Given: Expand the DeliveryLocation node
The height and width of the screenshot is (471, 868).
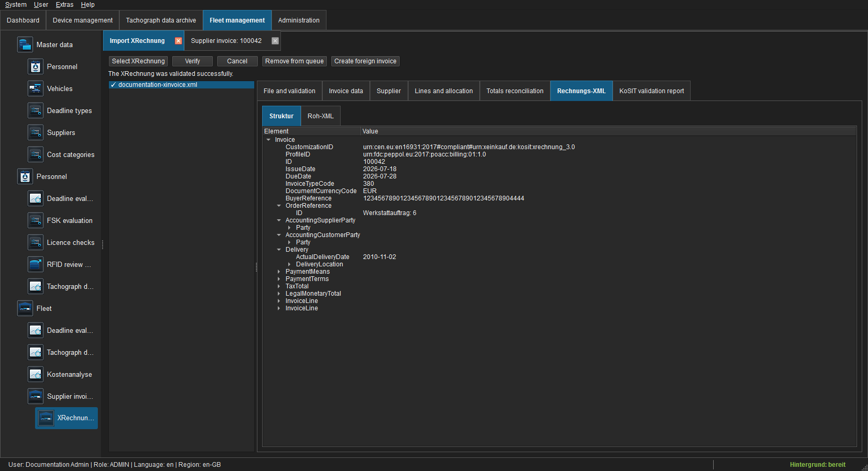Looking at the screenshot, I should [289, 264].
